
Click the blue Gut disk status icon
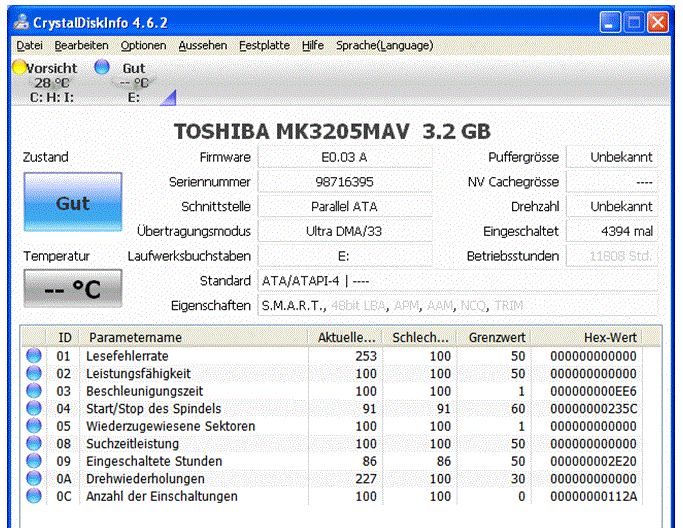[101, 67]
